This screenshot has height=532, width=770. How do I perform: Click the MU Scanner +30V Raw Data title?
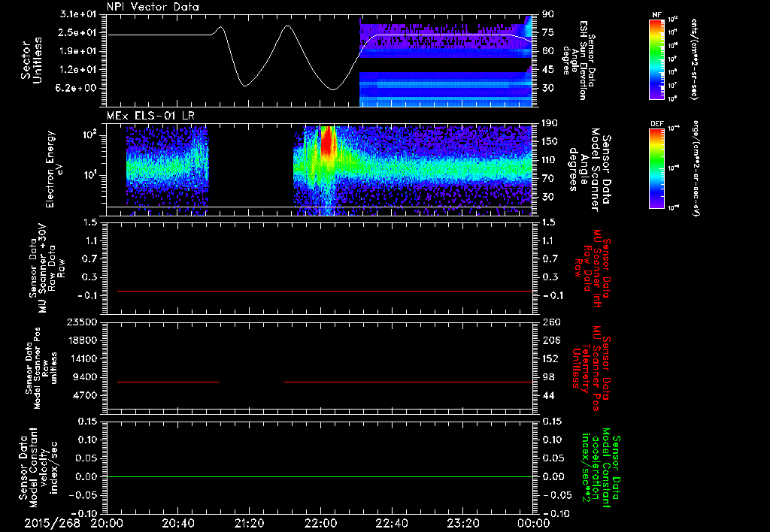point(47,268)
